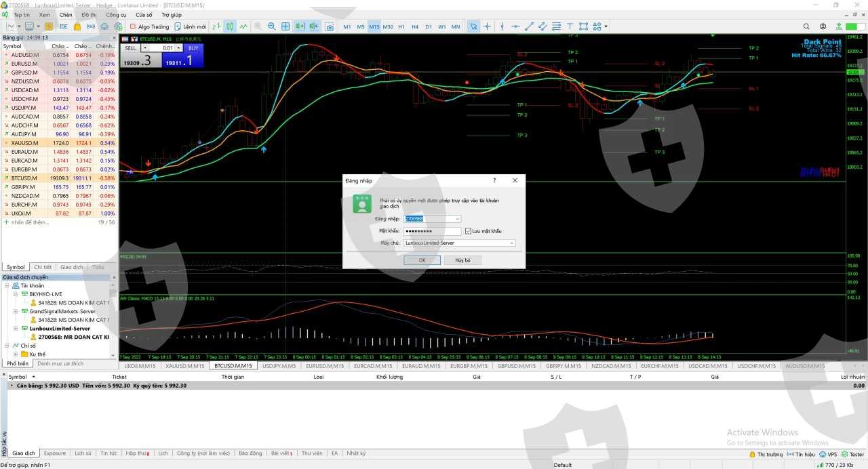The image size is (868, 469).
Task: Choose the trendline drawing tool
Action: (530, 26)
